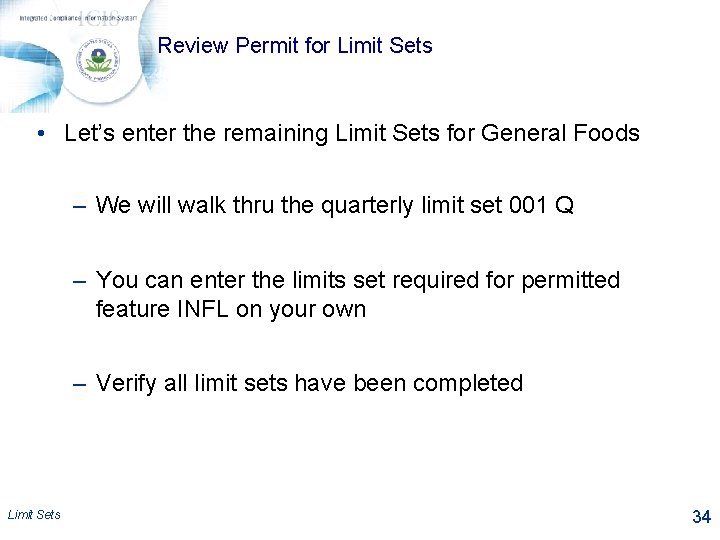Select Verify all limit sets have been completed
This screenshot has height=540, width=720.
[x=309, y=383]
